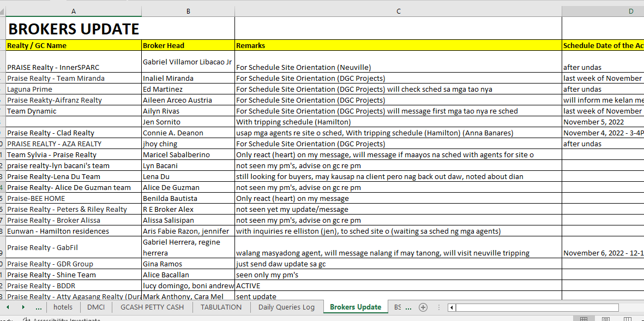Select the BROKERS UPDATE title cell
Viewport: 644px width, 321px height.
click(x=74, y=28)
